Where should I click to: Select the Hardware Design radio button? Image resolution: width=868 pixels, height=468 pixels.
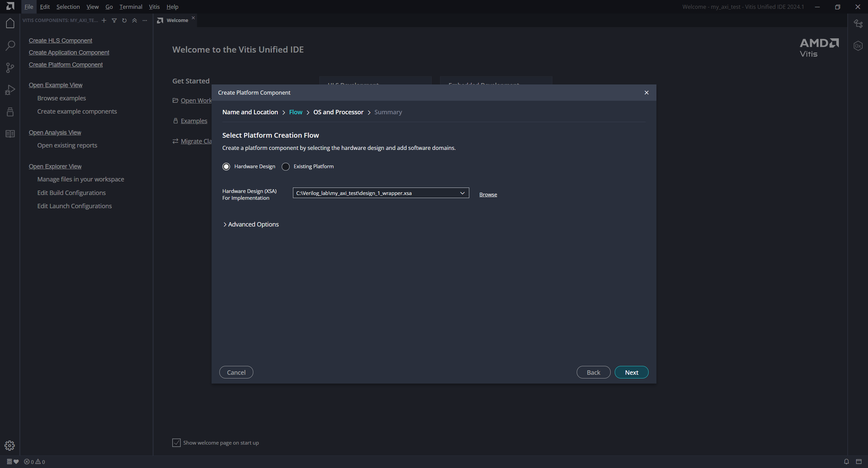tap(226, 167)
